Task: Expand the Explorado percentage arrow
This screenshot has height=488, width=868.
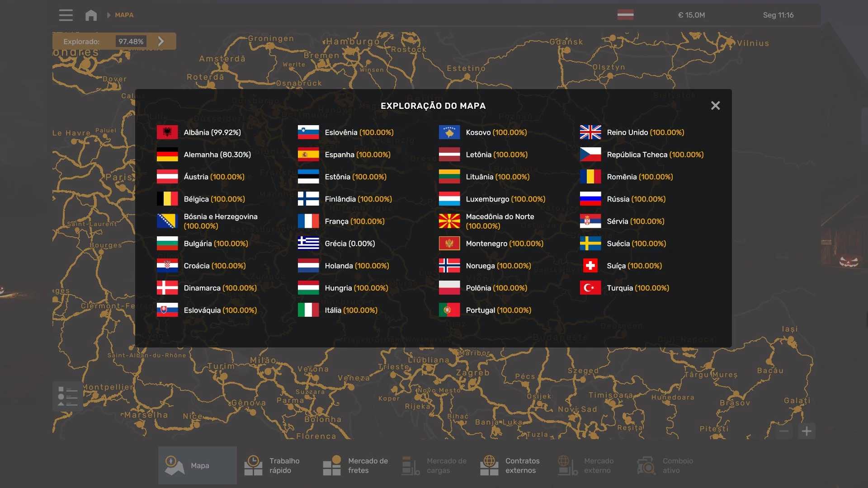Action: [x=161, y=41]
